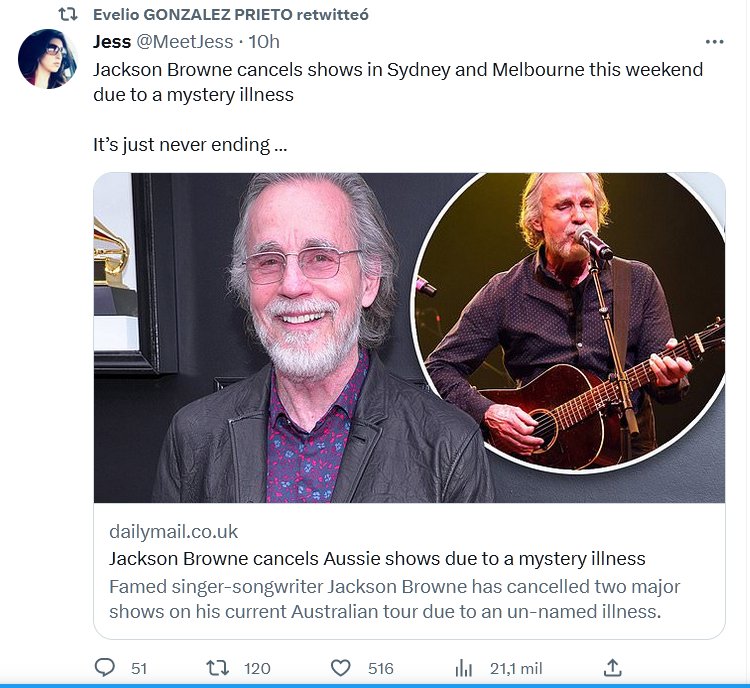Click the display name Jess

tap(111, 42)
